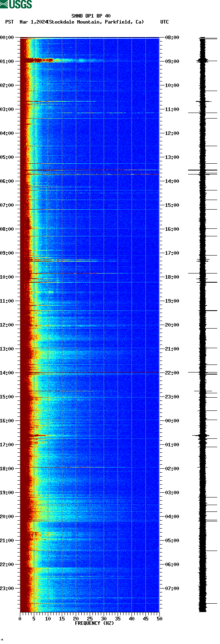Screen dimensions: 220x644
Task: Click the 06:00 PST time label
Action: (x=7, y=181)
